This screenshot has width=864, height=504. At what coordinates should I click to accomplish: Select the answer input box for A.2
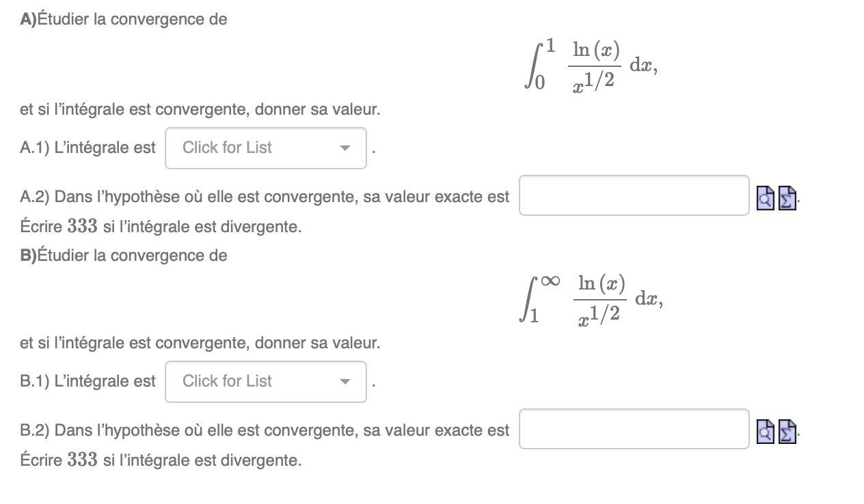click(x=634, y=195)
